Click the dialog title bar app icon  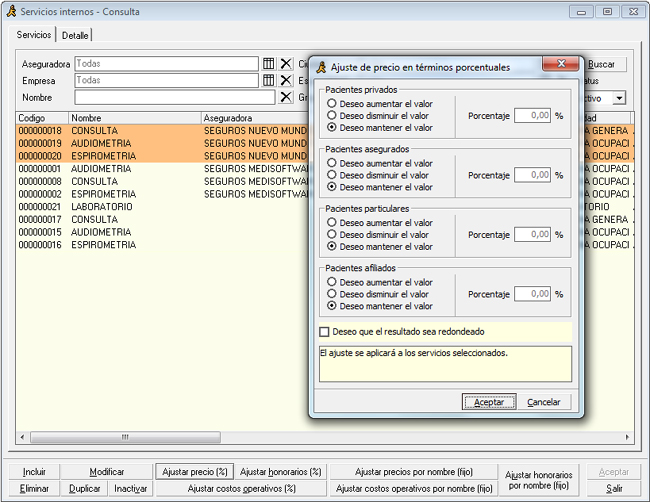point(322,67)
